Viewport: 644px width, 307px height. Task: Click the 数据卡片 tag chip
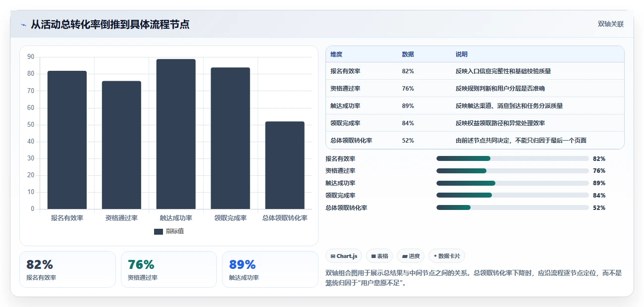447,256
